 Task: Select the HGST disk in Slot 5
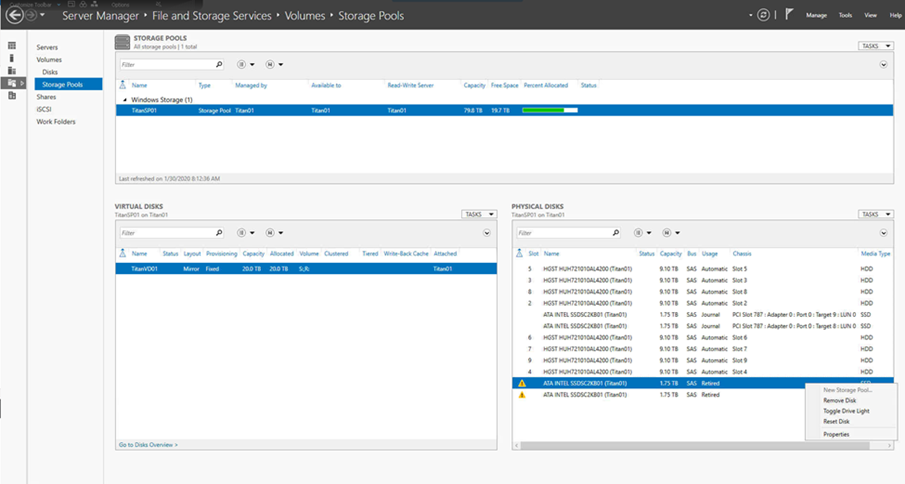point(703,269)
